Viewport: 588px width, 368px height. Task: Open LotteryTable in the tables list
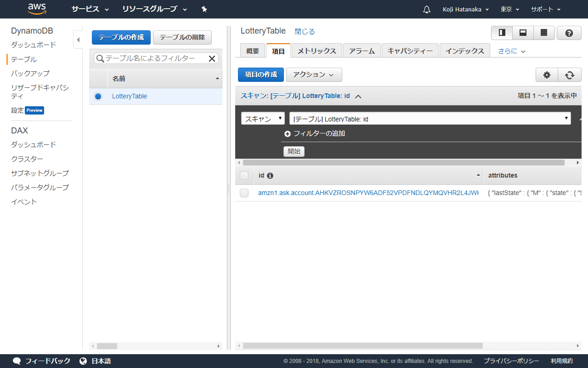(x=130, y=97)
